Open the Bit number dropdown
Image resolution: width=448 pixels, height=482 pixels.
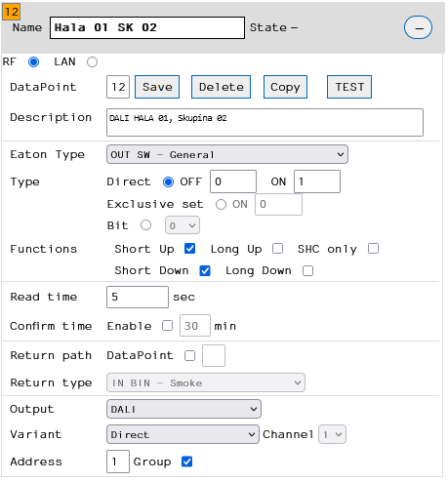tap(183, 225)
